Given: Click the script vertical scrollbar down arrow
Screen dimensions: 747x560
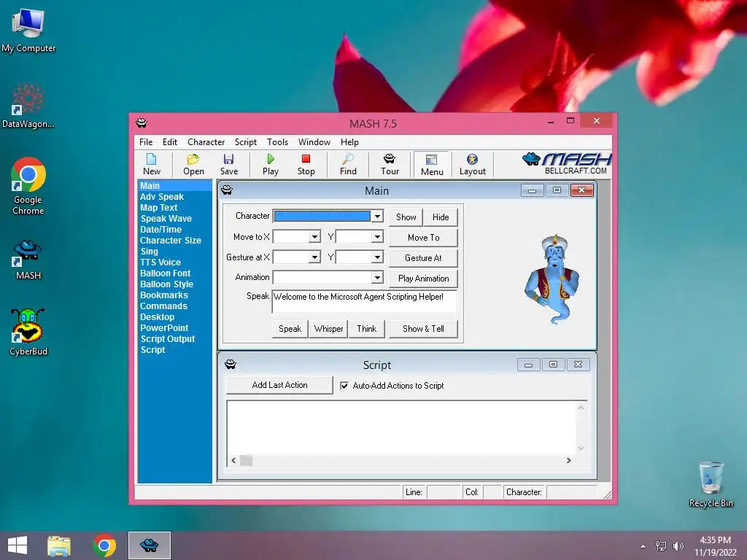Looking at the screenshot, I should 581,448.
